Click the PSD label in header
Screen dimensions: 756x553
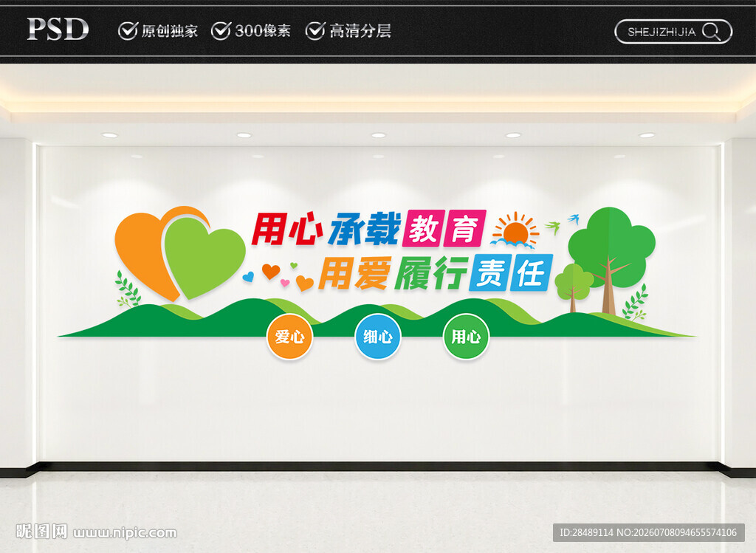[58, 30]
